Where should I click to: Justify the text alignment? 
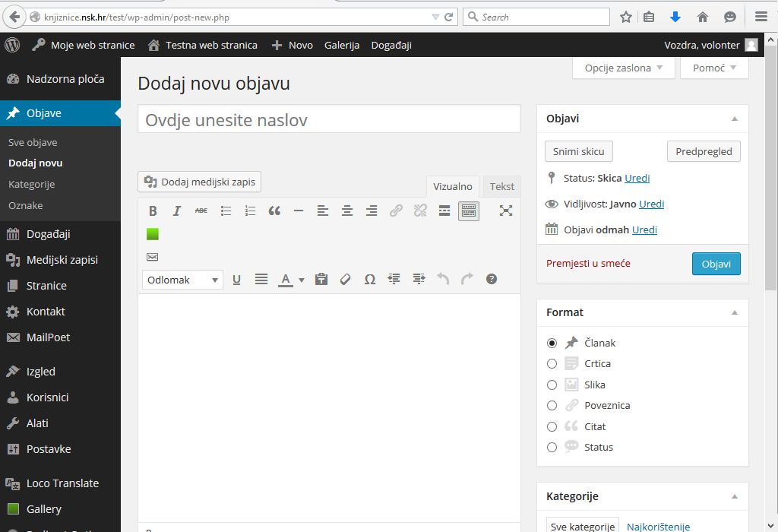click(261, 280)
